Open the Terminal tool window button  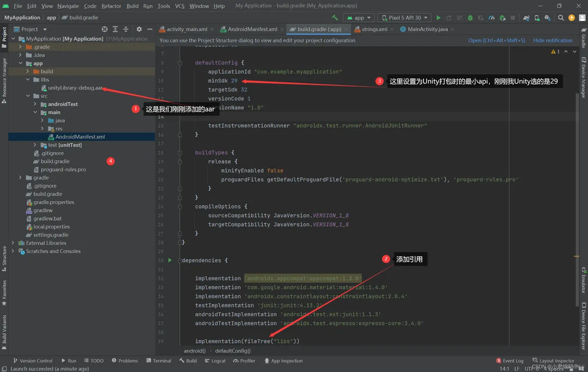point(158,361)
